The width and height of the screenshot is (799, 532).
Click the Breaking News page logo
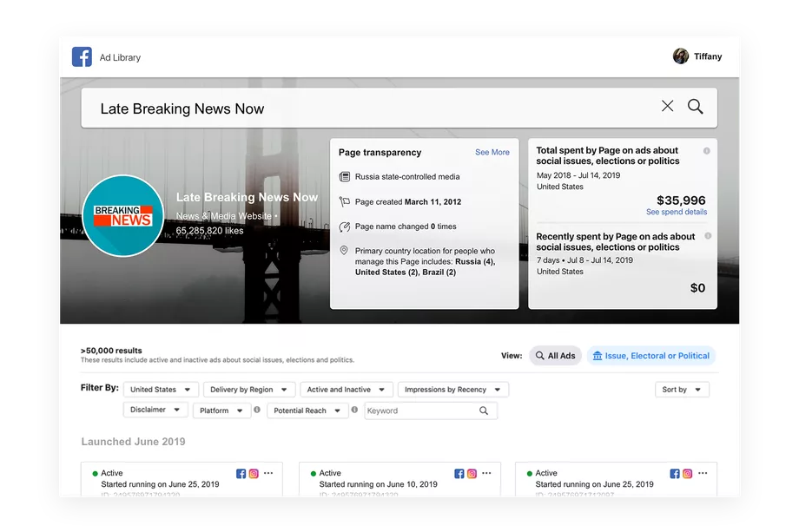(x=122, y=216)
